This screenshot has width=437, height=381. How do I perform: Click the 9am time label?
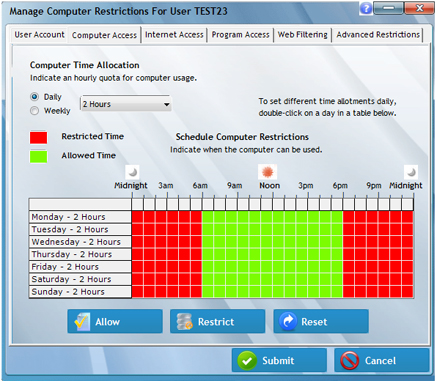pos(235,186)
